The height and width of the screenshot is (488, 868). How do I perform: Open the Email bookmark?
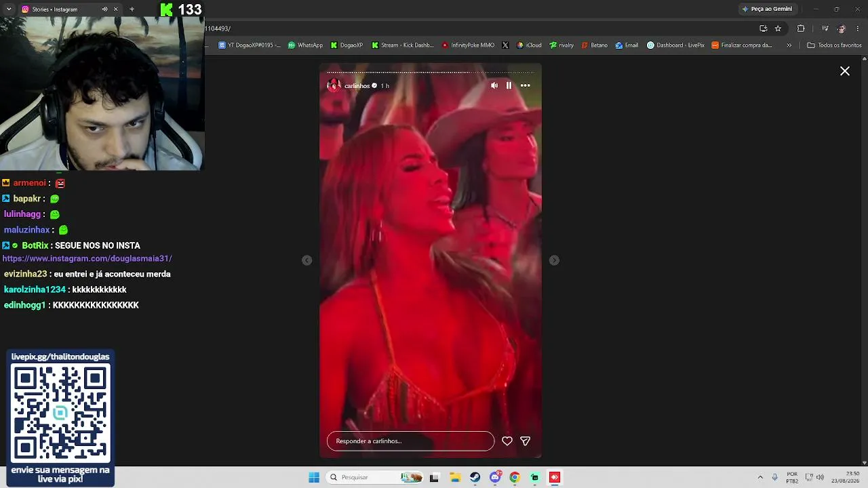click(x=627, y=45)
